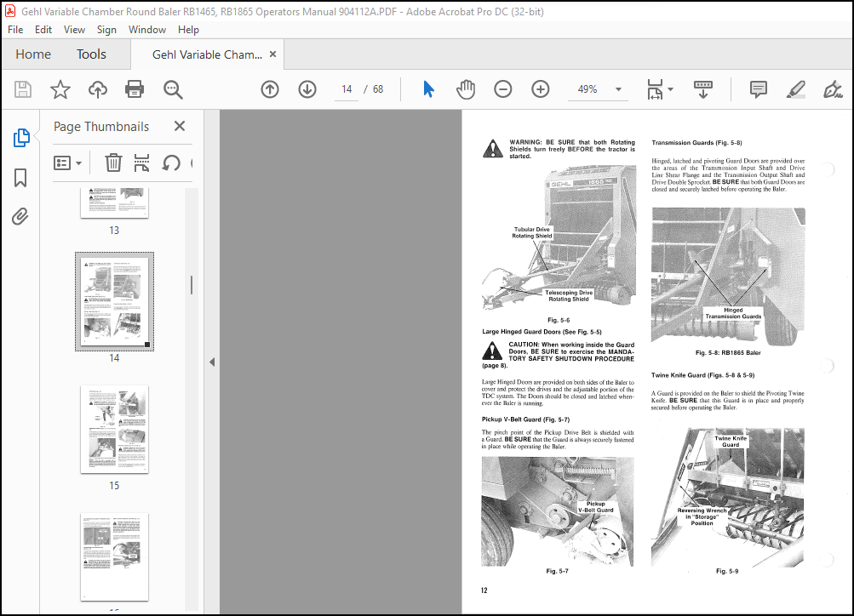Open the View menu
The height and width of the screenshot is (616, 854).
click(74, 30)
